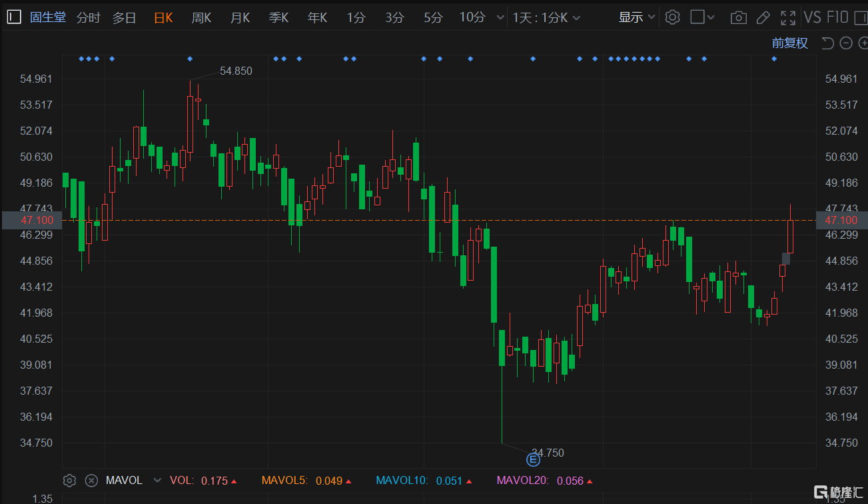Click the 格隆汇 logo in bottom corner
The height and width of the screenshot is (504, 868).
839,493
